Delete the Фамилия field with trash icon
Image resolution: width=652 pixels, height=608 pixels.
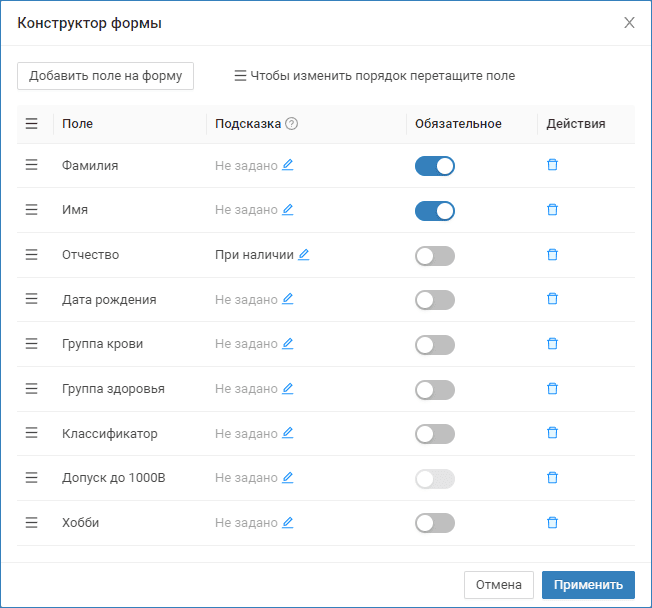pyautogui.click(x=552, y=165)
